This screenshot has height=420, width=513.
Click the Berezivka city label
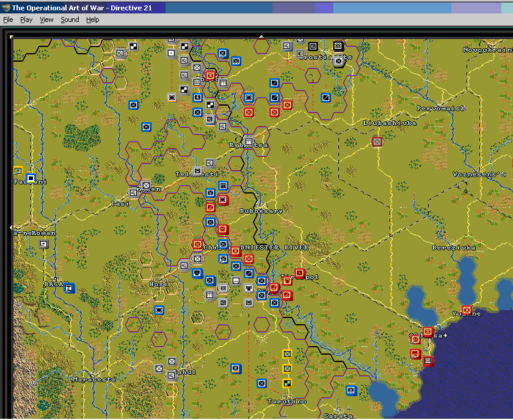pyautogui.click(x=454, y=248)
